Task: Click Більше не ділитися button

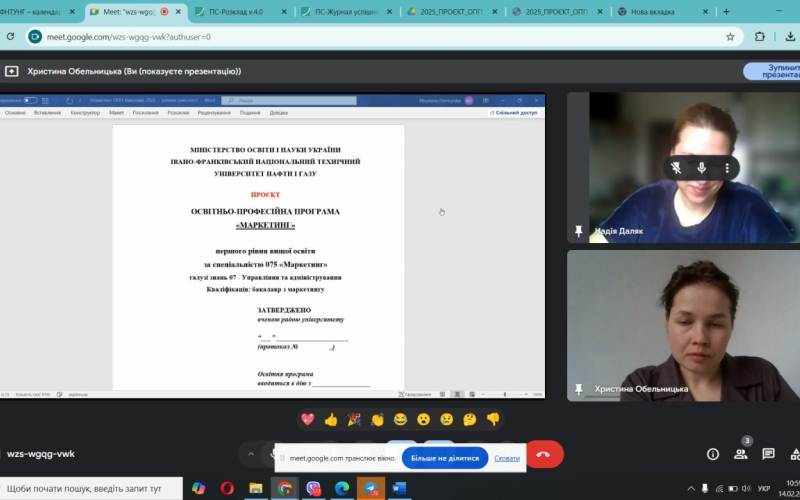Action: (445, 458)
